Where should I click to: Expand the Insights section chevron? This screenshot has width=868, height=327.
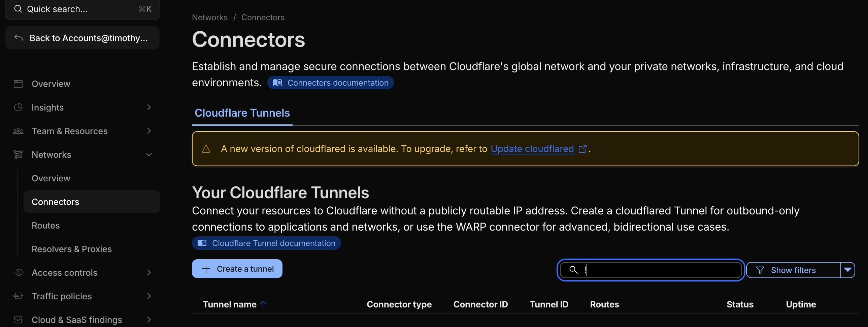[x=149, y=107]
